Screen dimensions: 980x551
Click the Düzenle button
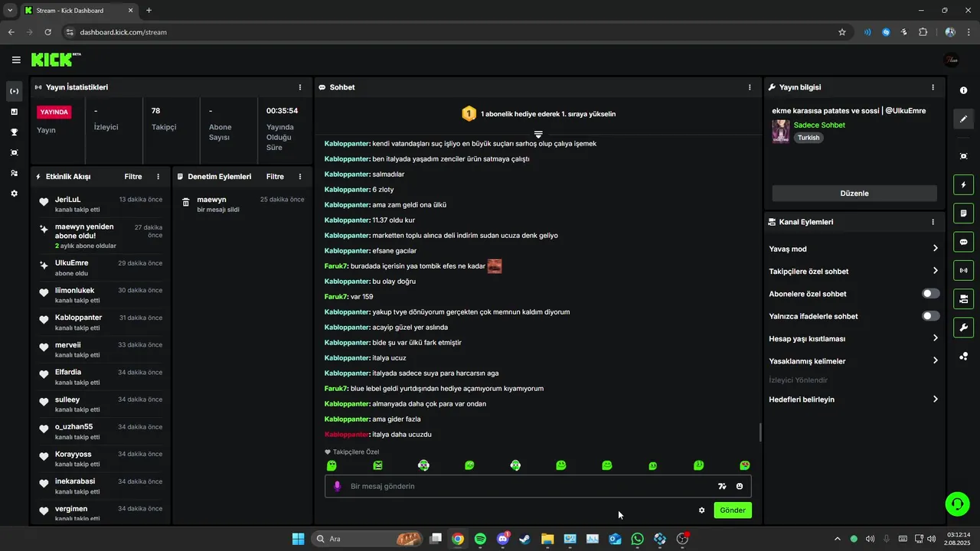(x=854, y=194)
